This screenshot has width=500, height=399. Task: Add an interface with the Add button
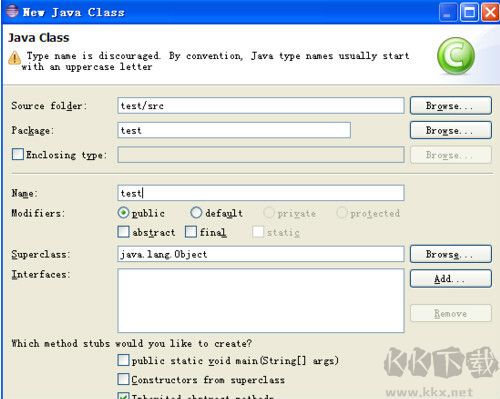click(x=451, y=278)
